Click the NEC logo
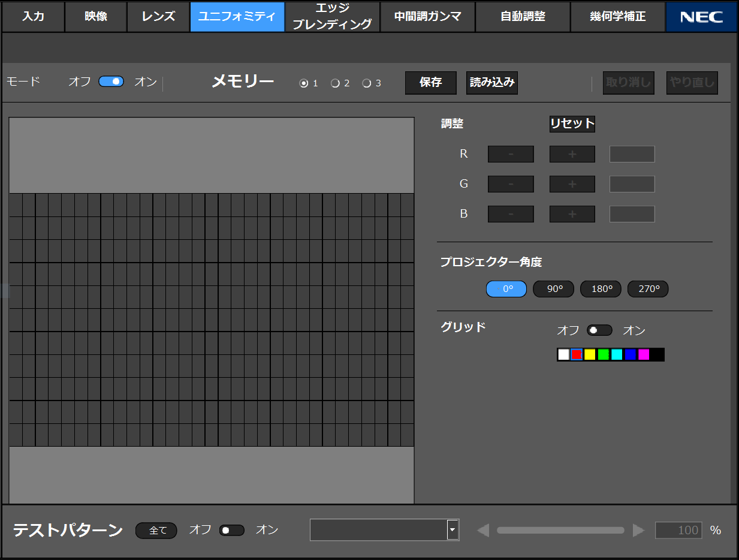This screenshot has width=739, height=560. [701, 17]
